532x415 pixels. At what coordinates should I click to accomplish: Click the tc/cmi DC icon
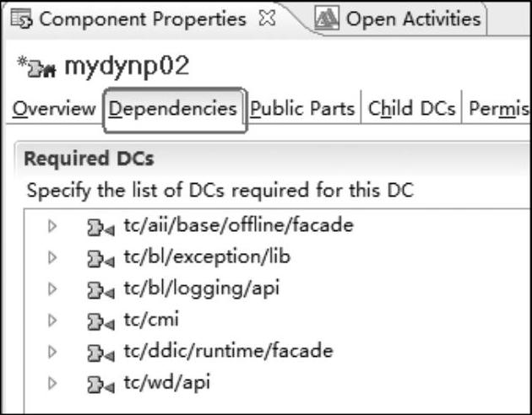(x=100, y=322)
